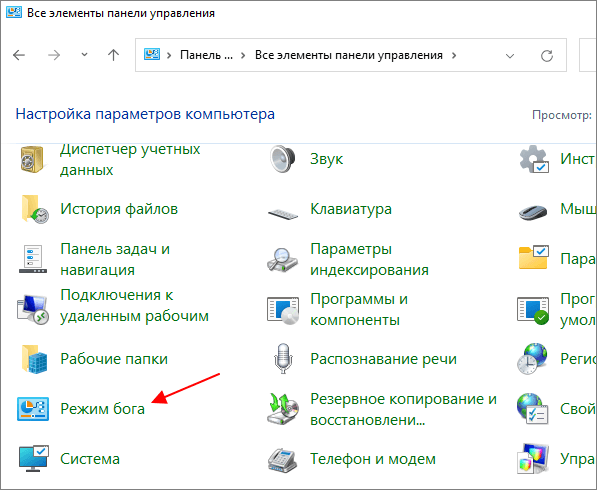The height and width of the screenshot is (490, 597).
Task: Expand chevron after the address bar icon
Action: pyautogui.click(x=169, y=55)
